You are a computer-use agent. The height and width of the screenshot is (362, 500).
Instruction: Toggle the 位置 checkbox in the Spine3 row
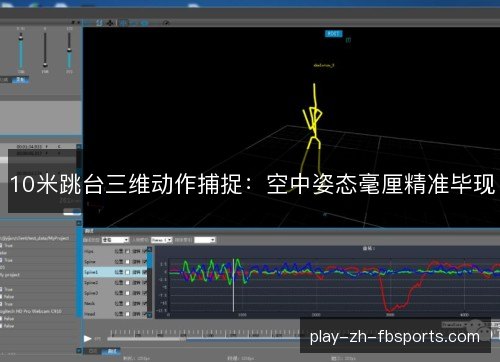click(127, 293)
